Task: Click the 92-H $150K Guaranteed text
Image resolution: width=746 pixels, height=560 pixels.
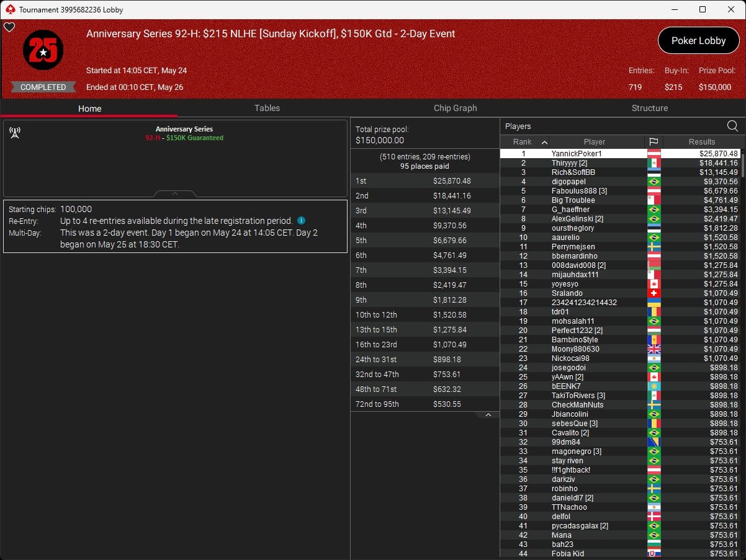Action: point(184,138)
